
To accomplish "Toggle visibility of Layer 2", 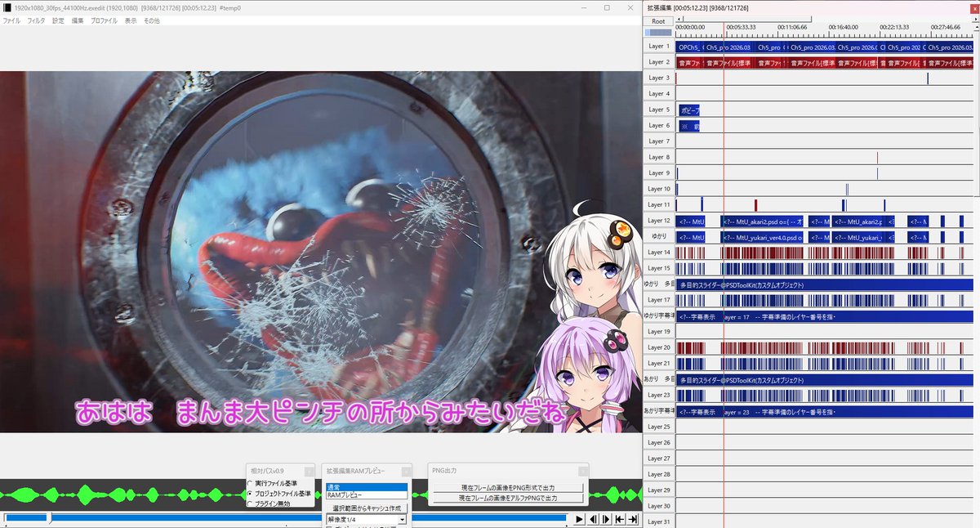I will coord(658,62).
